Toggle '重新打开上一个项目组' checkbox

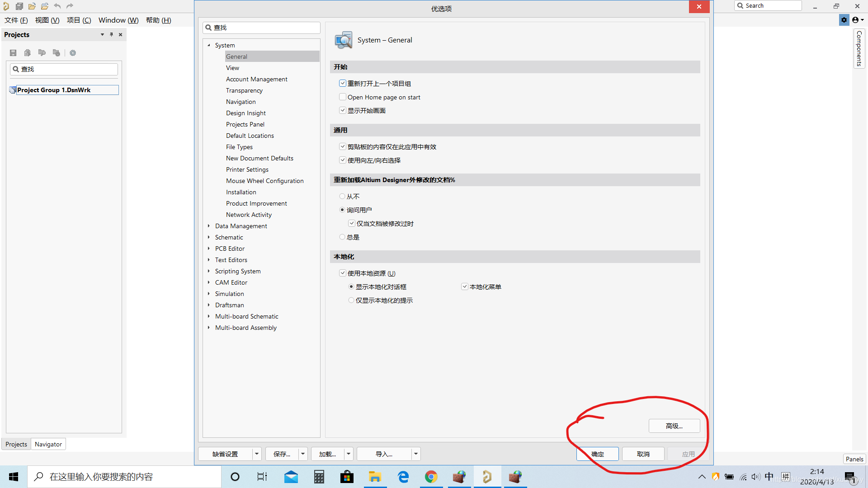point(342,83)
